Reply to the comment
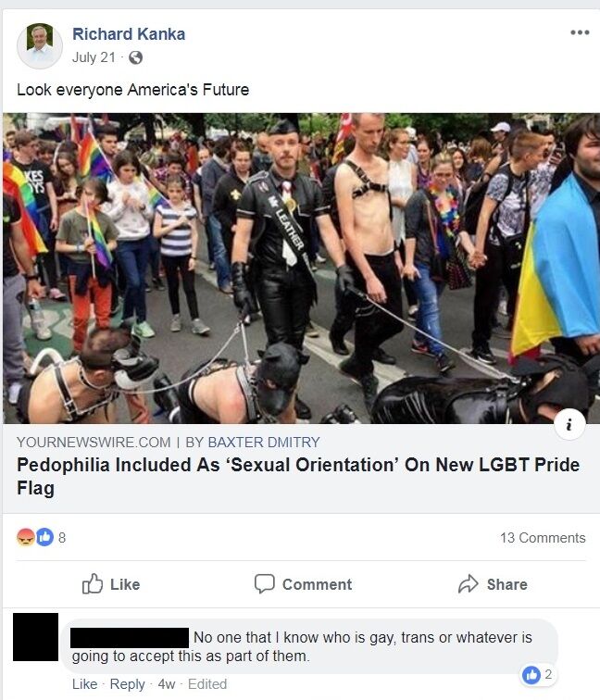Screen dimensions: 600x700 [x=127, y=684]
